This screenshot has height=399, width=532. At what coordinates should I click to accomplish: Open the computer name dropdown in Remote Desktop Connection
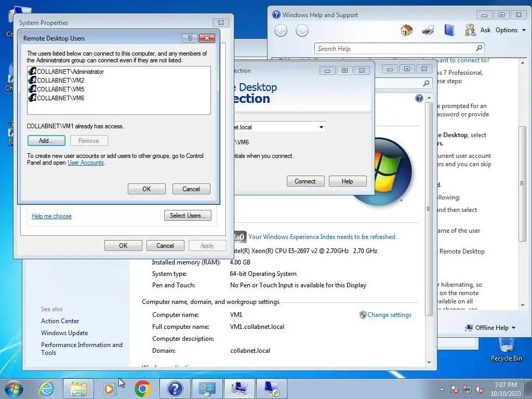click(321, 127)
